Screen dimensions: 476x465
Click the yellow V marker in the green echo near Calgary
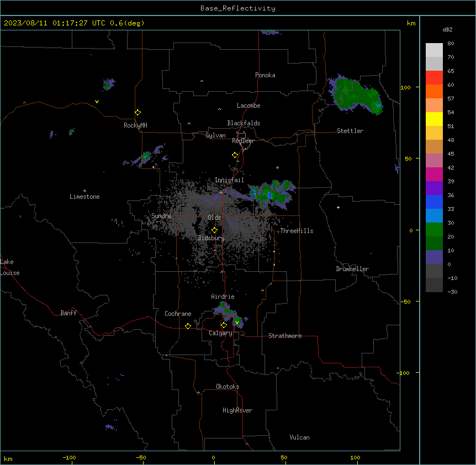click(x=237, y=322)
